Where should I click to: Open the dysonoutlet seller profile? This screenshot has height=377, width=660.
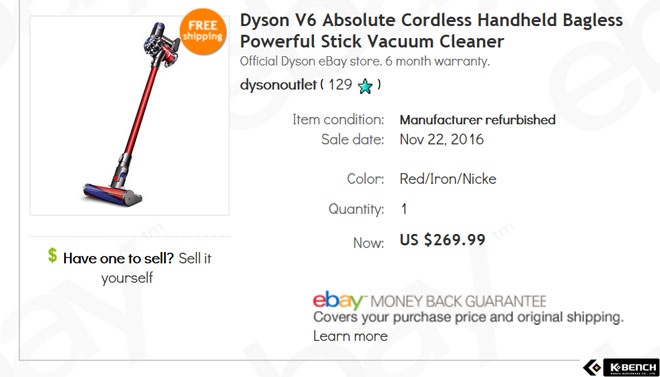pos(278,85)
